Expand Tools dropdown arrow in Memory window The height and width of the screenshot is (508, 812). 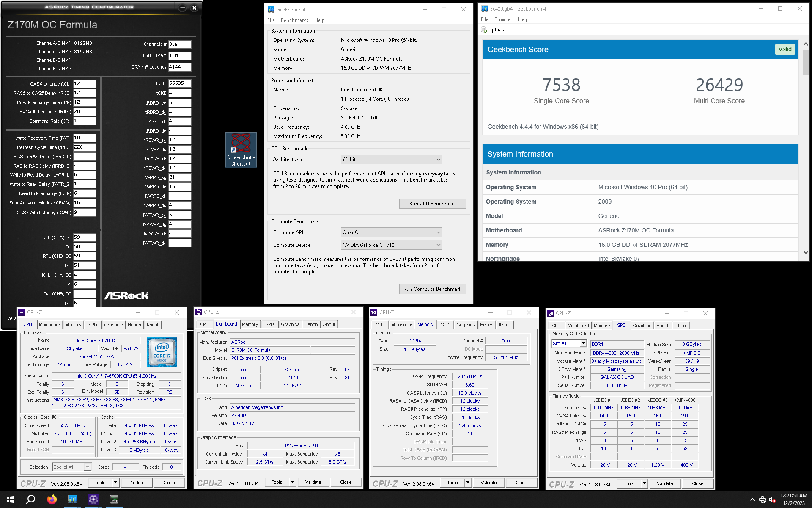point(467,483)
